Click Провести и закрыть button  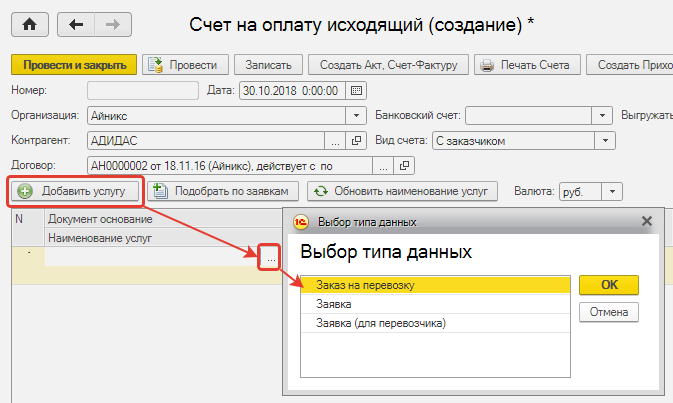point(74,65)
